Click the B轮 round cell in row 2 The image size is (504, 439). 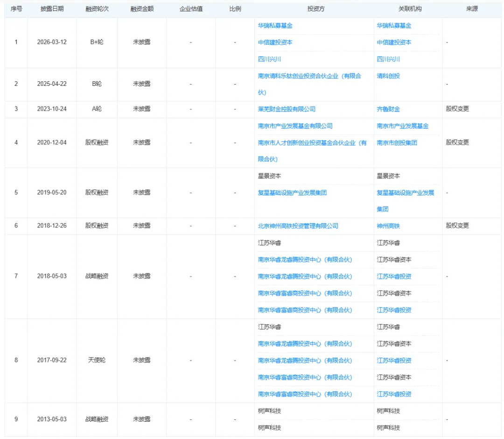click(97, 84)
